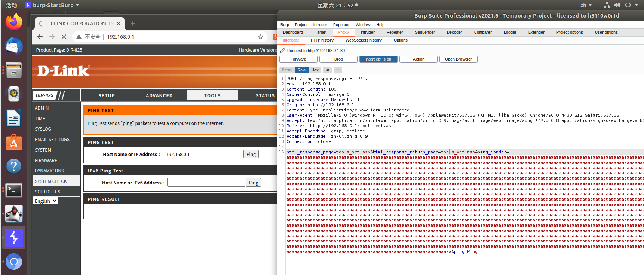Switch to Raw message view
This screenshot has width=644, height=275.
pyautogui.click(x=302, y=70)
